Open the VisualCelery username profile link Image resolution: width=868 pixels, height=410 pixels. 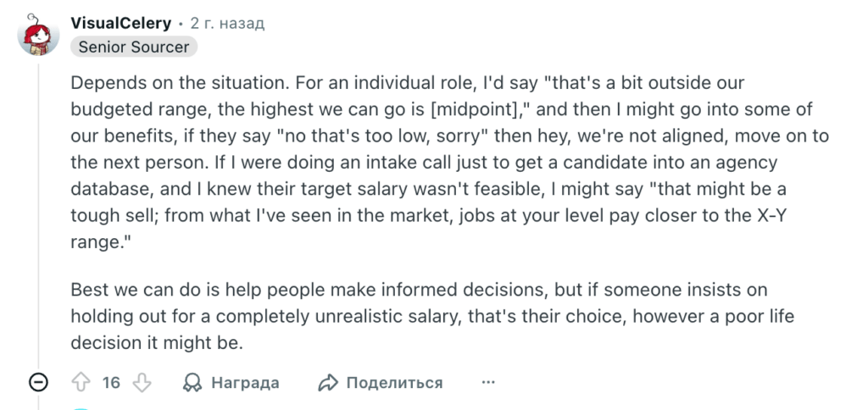[121, 23]
